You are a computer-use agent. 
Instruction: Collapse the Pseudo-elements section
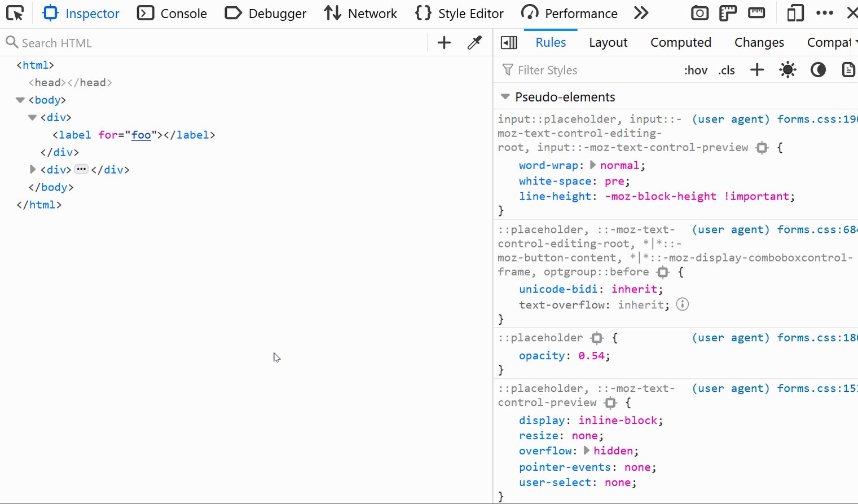[505, 96]
